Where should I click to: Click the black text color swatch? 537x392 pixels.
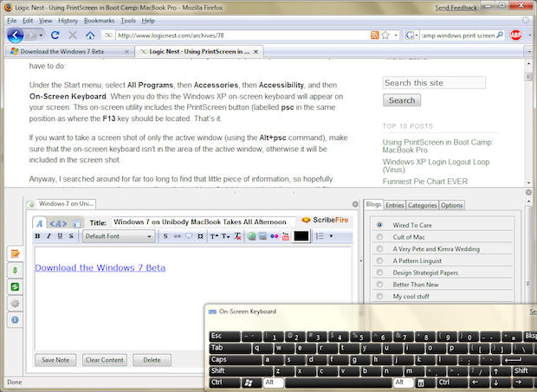pyautogui.click(x=301, y=236)
